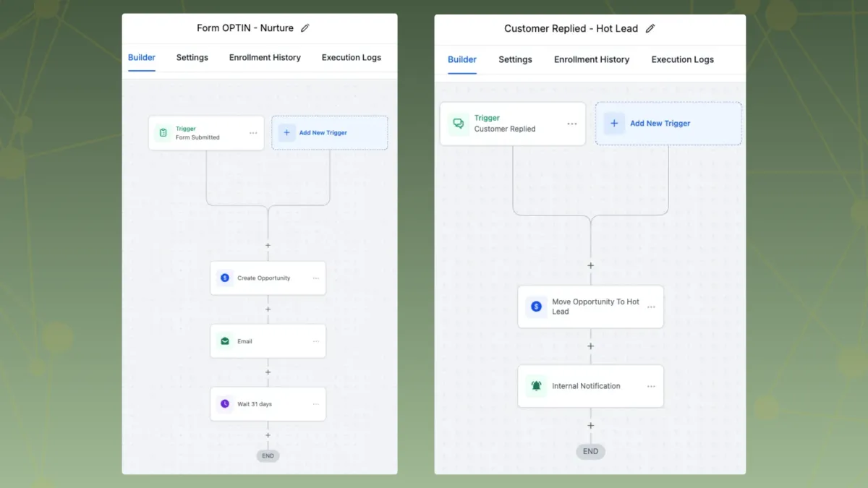Image resolution: width=868 pixels, height=488 pixels.
Task: Add a step above Move Opportunity To Hot Lead
Action: point(590,266)
